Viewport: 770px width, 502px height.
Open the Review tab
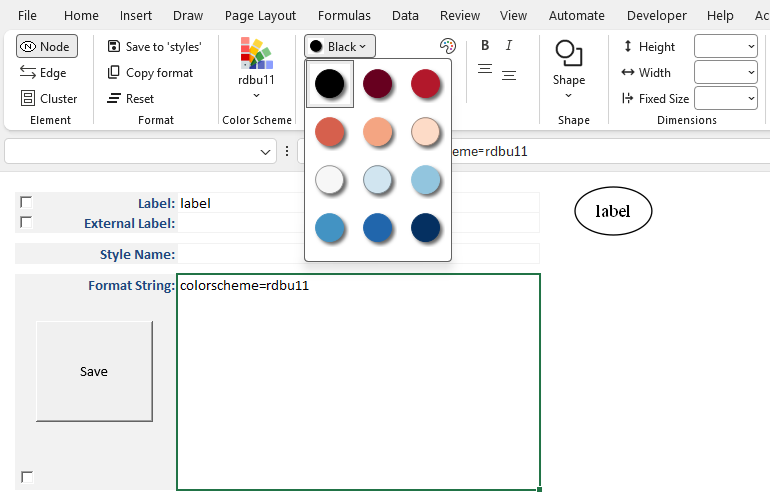(x=460, y=16)
